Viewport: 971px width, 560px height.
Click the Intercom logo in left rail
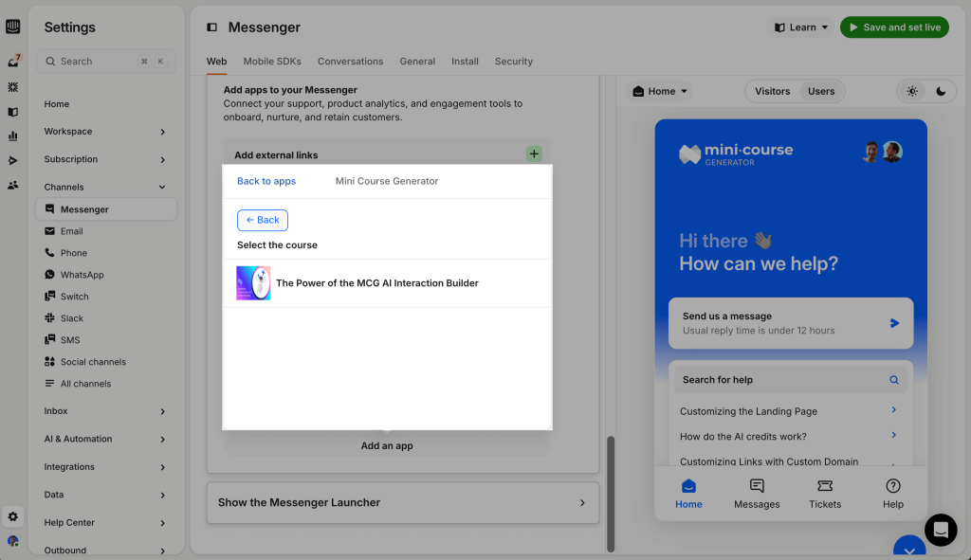tap(12, 27)
